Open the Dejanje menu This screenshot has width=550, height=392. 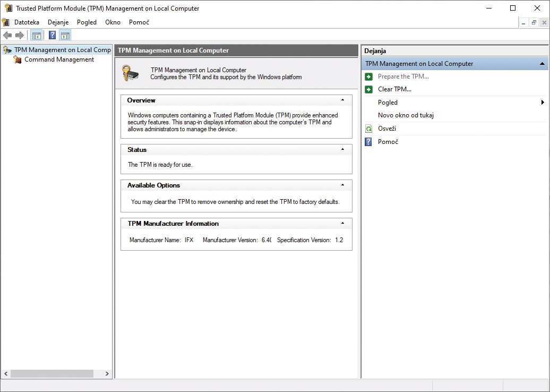pos(58,22)
